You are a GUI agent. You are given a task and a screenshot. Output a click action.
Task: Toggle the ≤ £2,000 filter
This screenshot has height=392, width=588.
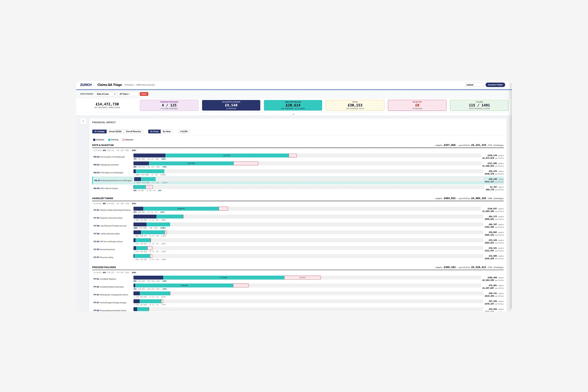184,131
